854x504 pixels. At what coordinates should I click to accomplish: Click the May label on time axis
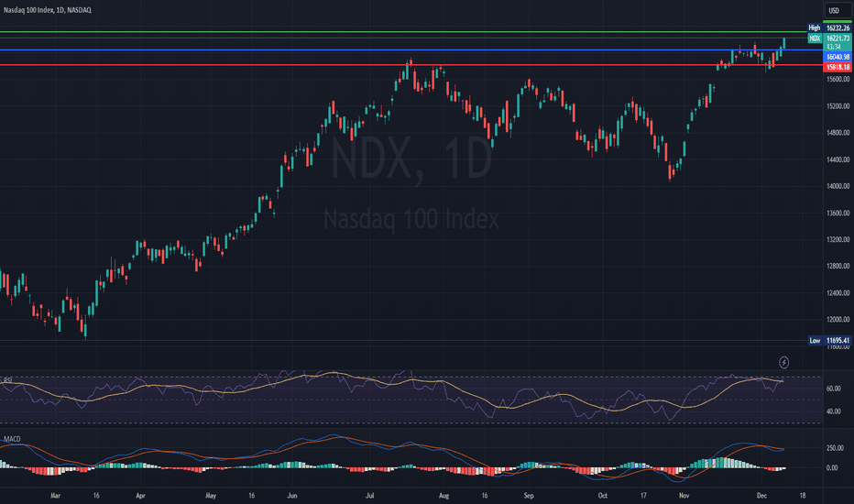pyautogui.click(x=211, y=496)
